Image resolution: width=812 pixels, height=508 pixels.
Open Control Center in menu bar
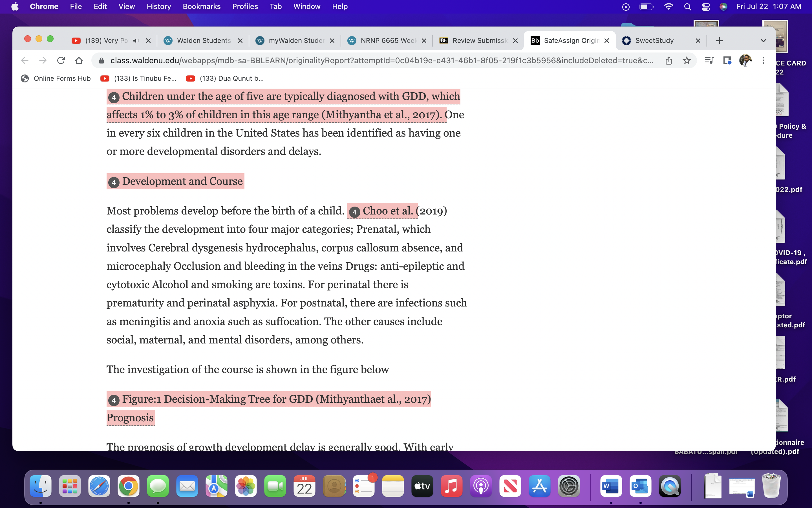[706, 6]
